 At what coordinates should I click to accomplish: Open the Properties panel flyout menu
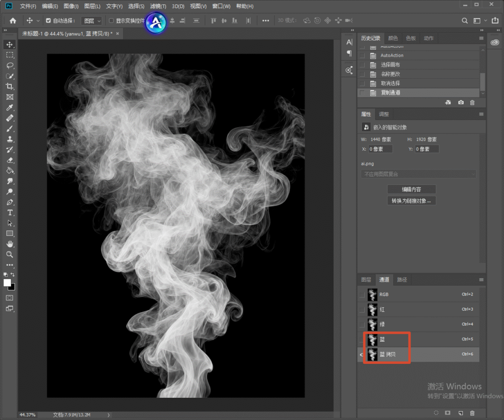pos(481,114)
